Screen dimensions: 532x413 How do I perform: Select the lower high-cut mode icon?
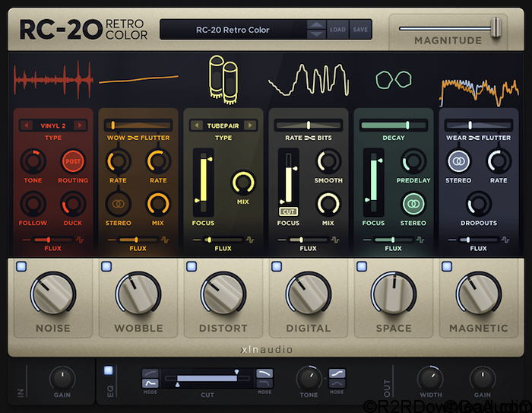(x=264, y=383)
